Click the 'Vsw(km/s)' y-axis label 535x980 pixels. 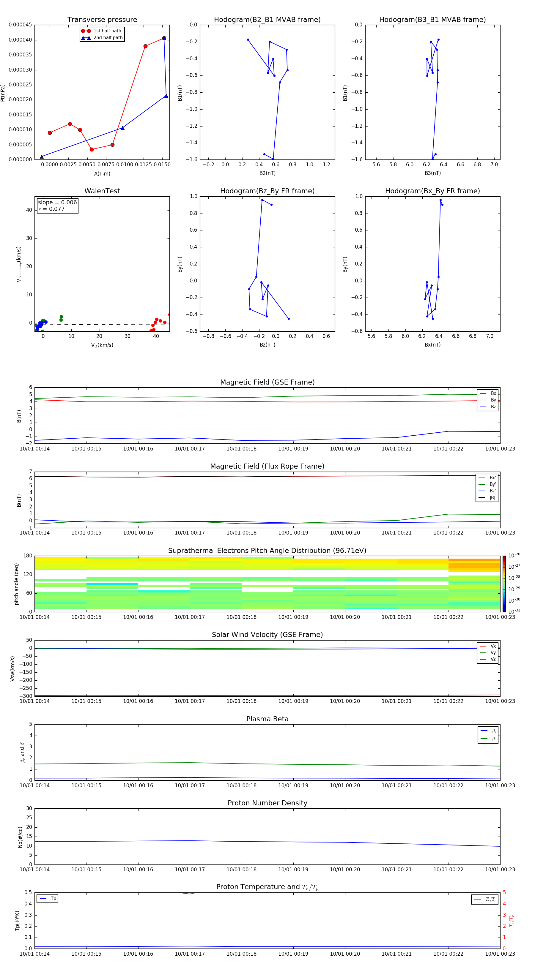pyautogui.click(x=12, y=668)
